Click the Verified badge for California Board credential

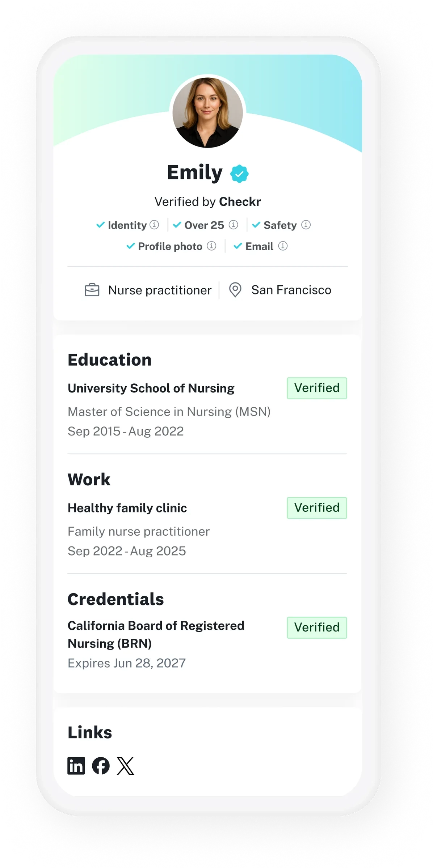[317, 627]
